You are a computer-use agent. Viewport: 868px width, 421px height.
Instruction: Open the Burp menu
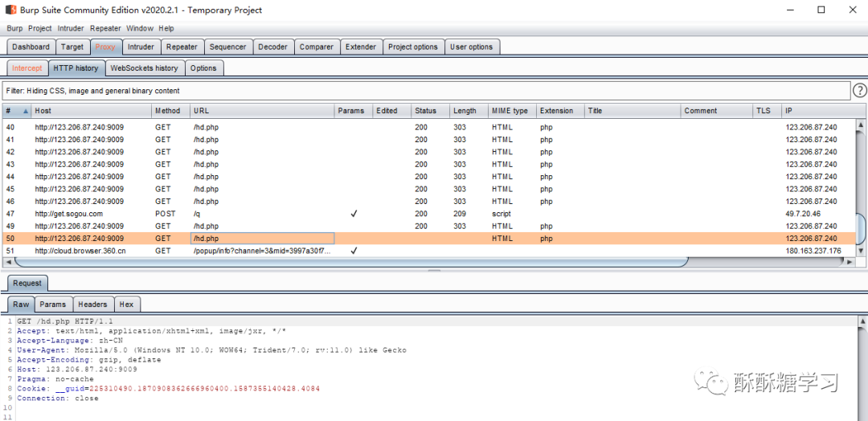click(x=15, y=28)
